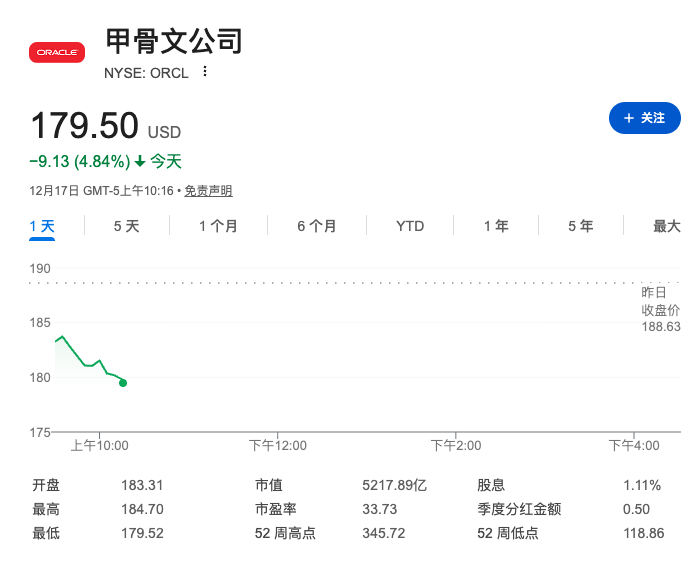Open the three-dot more options menu
The width and height of the screenshot is (696, 564).
(x=205, y=72)
